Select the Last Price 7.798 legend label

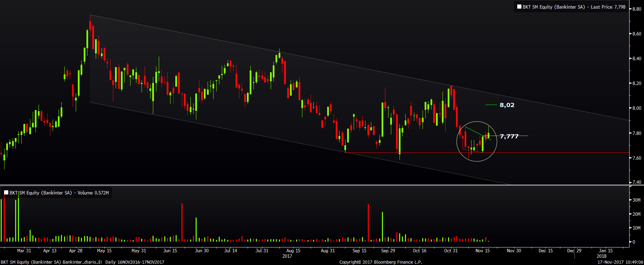[574, 7]
